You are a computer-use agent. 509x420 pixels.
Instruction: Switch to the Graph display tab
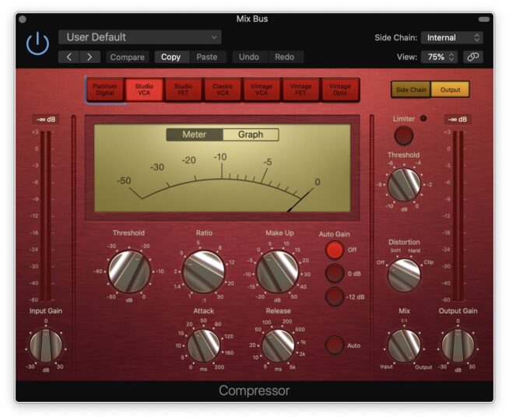(x=251, y=135)
